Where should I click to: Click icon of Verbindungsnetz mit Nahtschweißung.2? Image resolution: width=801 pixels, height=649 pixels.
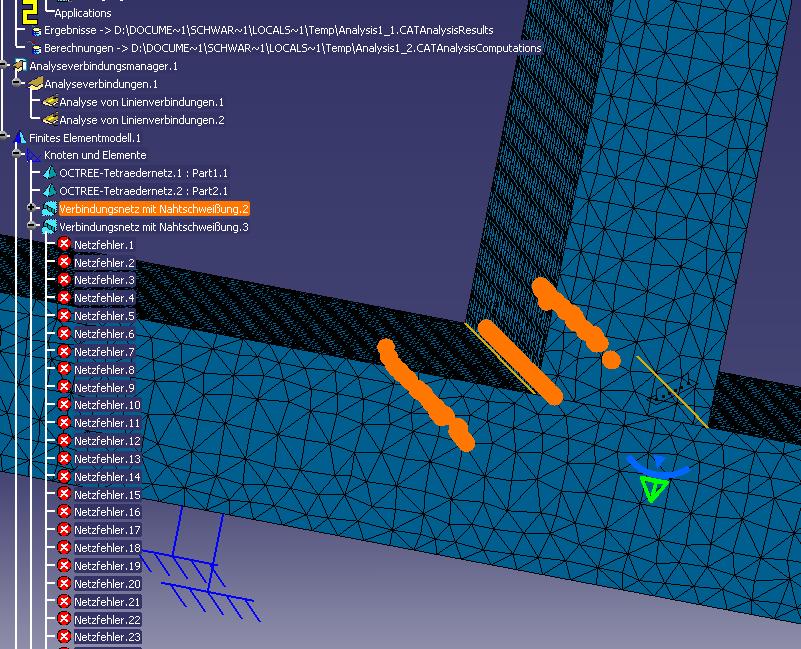(x=49, y=208)
